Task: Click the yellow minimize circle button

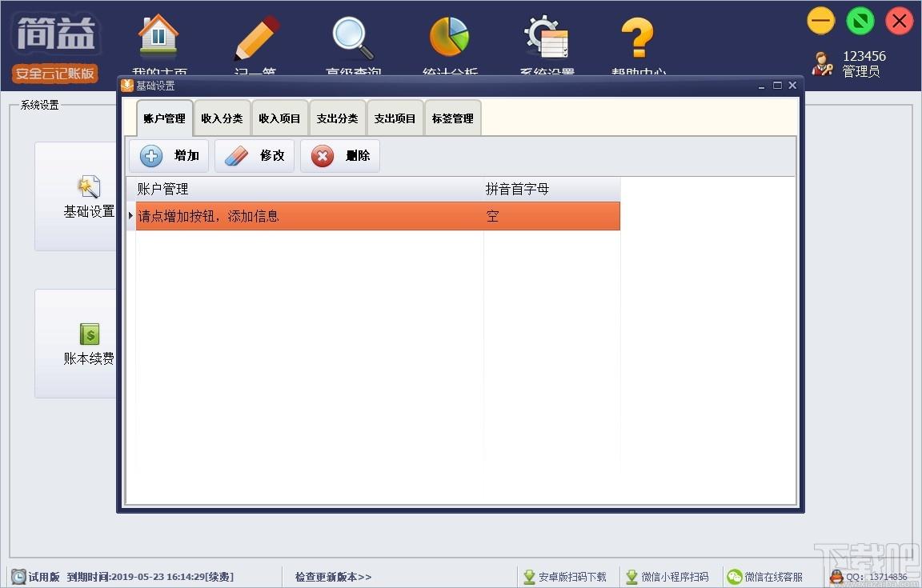Action: click(x=821, y=21)
